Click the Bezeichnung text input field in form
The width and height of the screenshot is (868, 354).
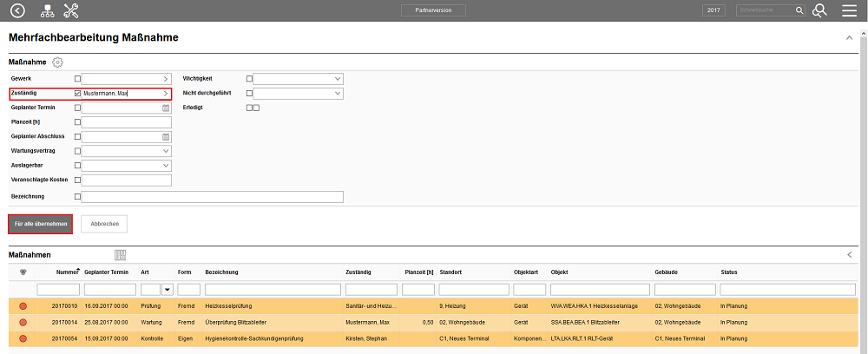point(213,197)
